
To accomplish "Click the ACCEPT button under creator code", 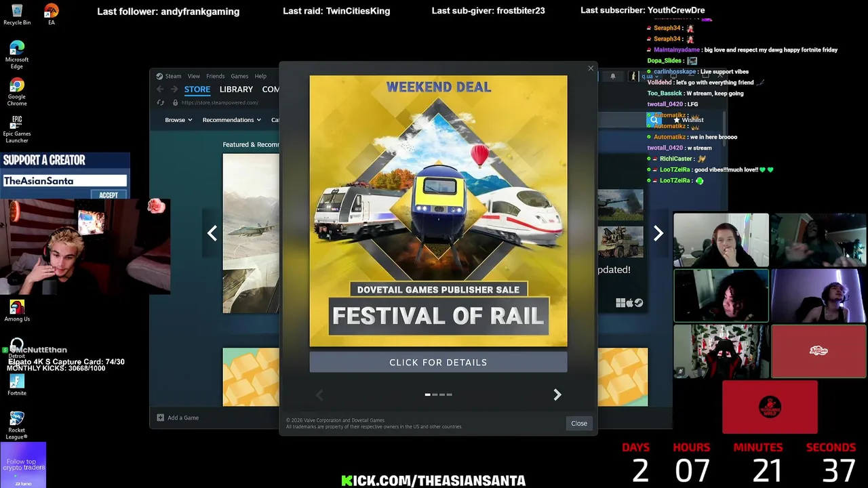I will (x=108, y=195).
